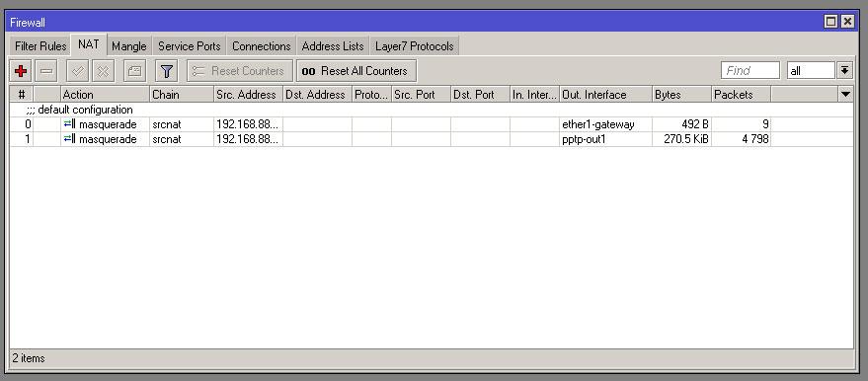Click masquerade icon of rule 1

(x=69, y=139)
